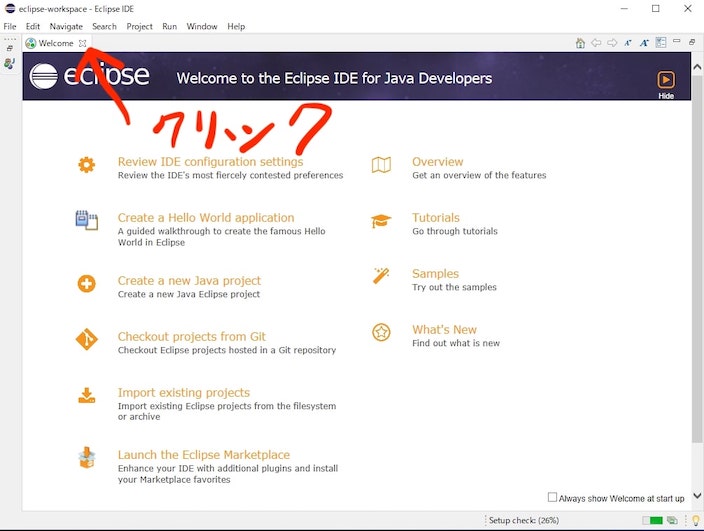Image resolution: width=704 pixels, height=531 pixels.
Task: Open Launch the Eclipse Marketplace link
Action: [x=204, y=455]
